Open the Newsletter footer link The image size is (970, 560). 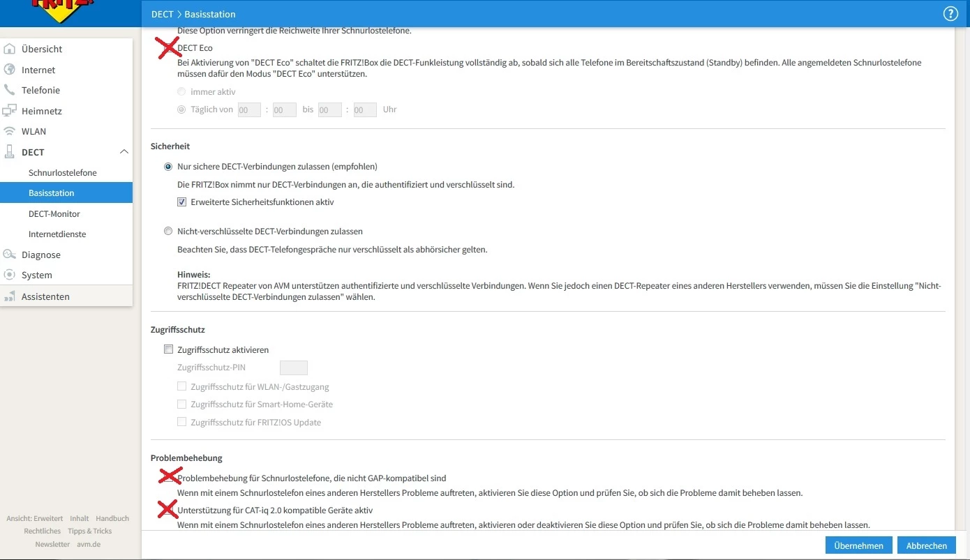[x=53, y=544]
